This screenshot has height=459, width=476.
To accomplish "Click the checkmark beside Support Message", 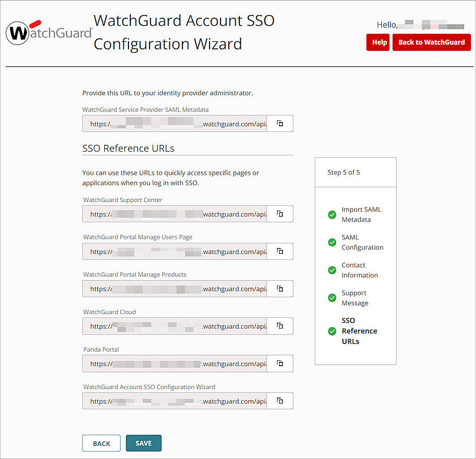I will 332,298.
